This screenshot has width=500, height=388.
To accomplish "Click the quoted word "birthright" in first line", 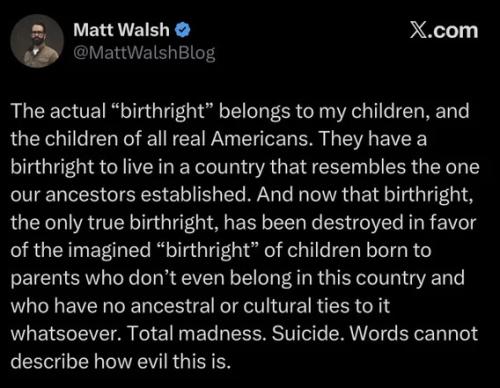I will [x=162, y=111].
